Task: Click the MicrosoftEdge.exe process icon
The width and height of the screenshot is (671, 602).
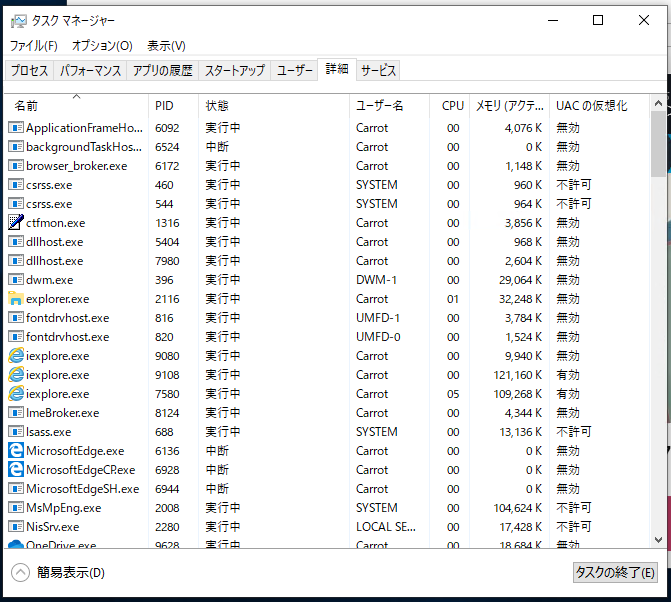Action: pyautogui.click(x=16, y=451)
